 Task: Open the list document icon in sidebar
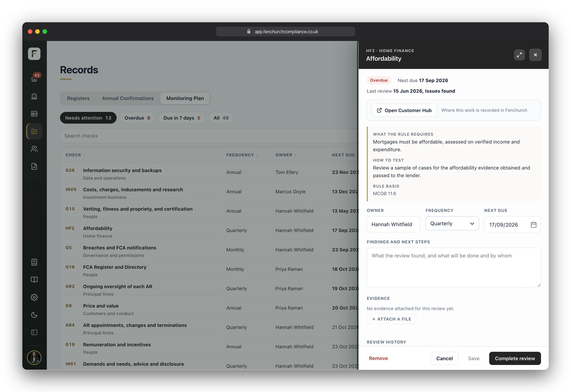tap(34, 262)
